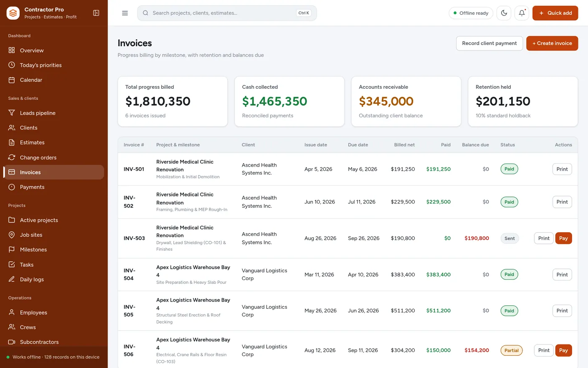Click the Partial status badge for INV-506

point(511,350)
